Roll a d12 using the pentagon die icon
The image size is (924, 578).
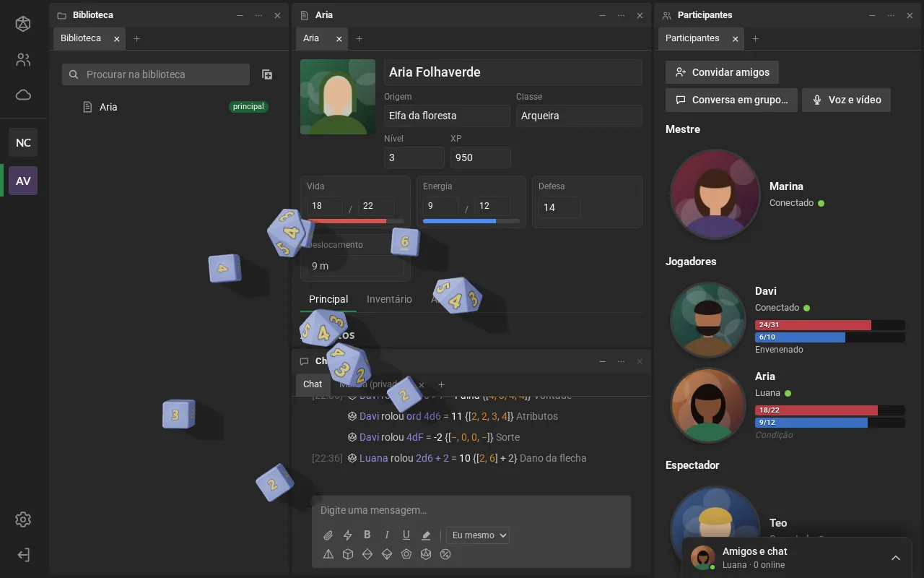pyautogui.click(x=406, y=554)
